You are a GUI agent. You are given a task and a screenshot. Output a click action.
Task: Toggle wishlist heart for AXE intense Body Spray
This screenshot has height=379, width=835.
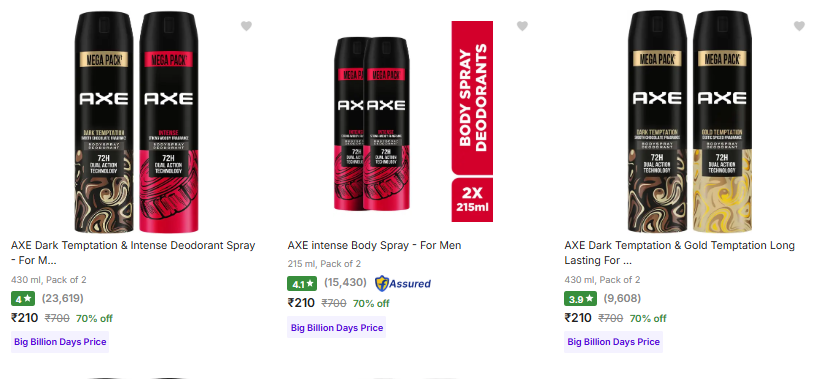[522, 26]
